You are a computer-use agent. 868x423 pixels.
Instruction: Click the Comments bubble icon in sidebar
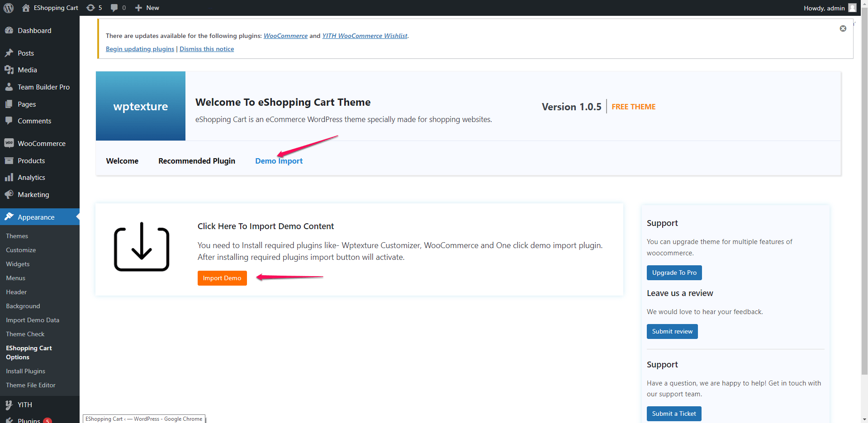tap(9, 121)
